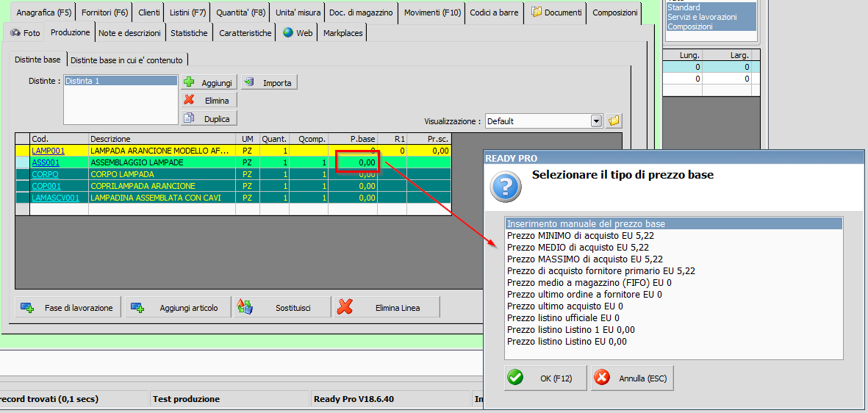Image resolution: width=868 pixels, height=413 pixels.
Task: Open the Listini (F7) tab
Action: [x=187, y=12]
